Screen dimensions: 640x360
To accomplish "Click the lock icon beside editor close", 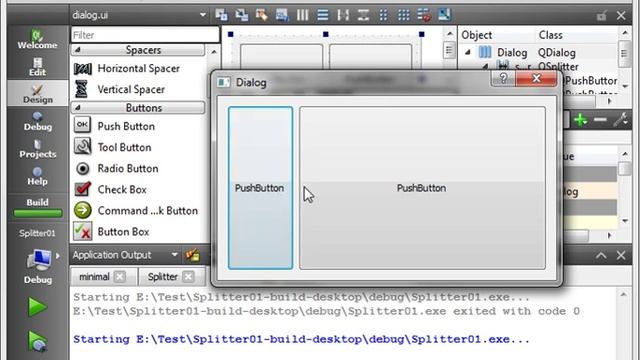I will (601, 16).
